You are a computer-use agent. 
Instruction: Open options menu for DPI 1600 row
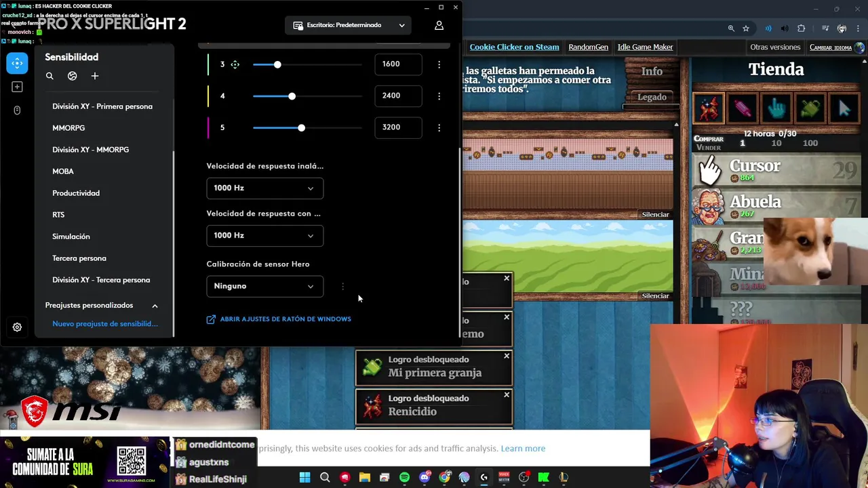pyautogui.click(x=439, y=64)
